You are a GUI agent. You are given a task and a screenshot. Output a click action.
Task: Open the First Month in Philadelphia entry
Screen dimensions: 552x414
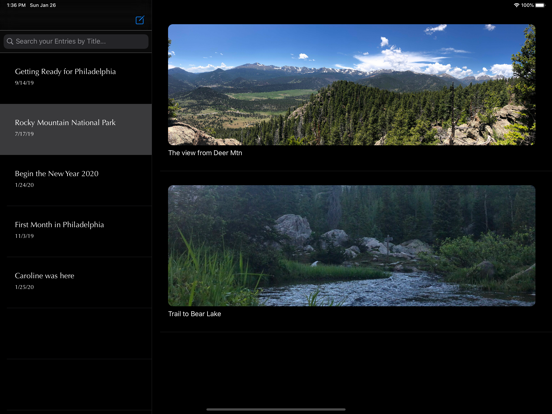pos(76,231)
